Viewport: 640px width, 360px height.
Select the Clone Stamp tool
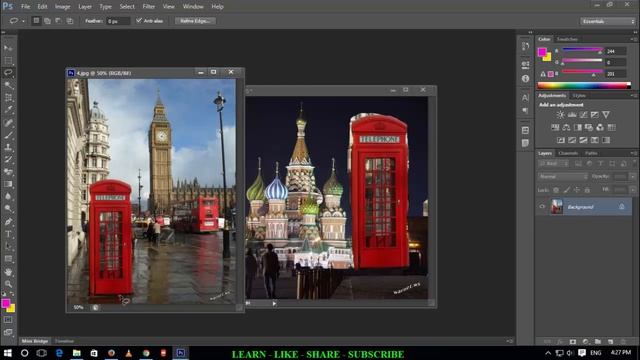tap(8, 147)
